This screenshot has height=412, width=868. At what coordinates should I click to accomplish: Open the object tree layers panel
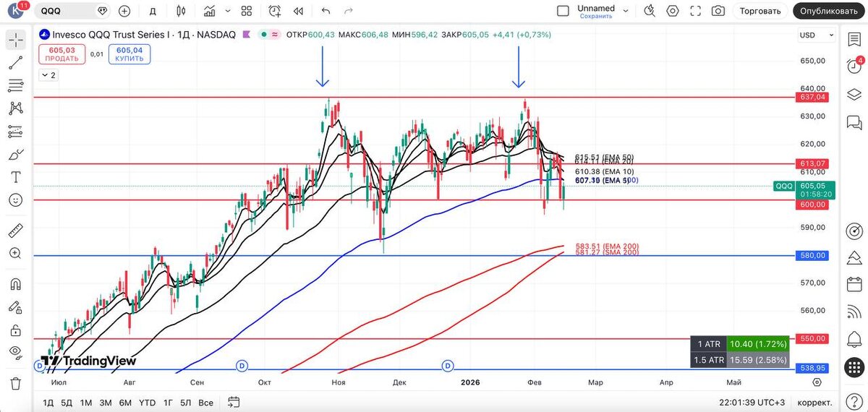pos(854,94)
